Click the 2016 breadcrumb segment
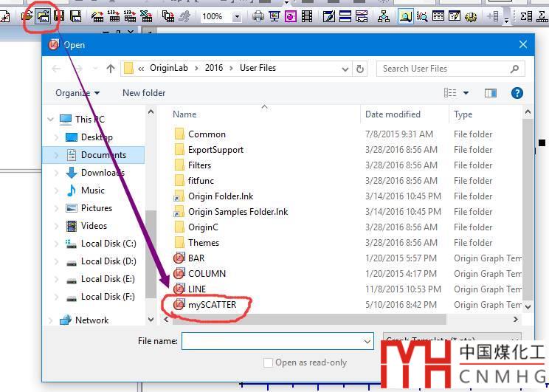The image size is (549, 392). click(x=214, y=68)
